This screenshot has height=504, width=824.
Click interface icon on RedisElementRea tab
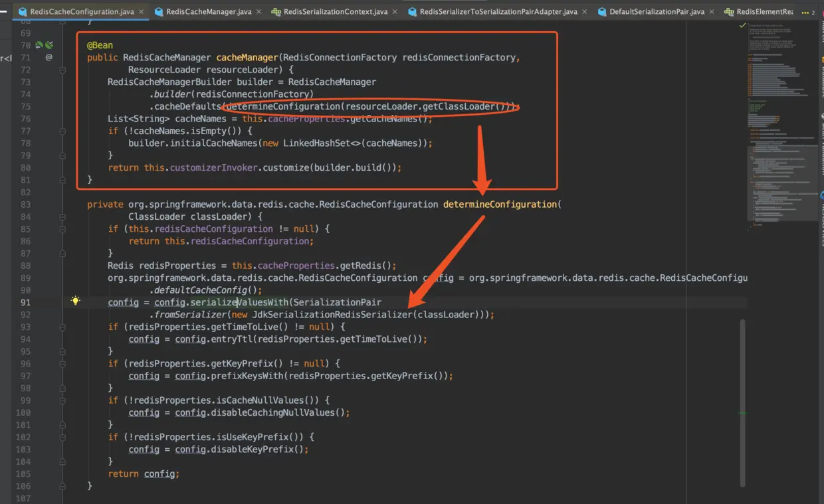click(x=729, y=12)
